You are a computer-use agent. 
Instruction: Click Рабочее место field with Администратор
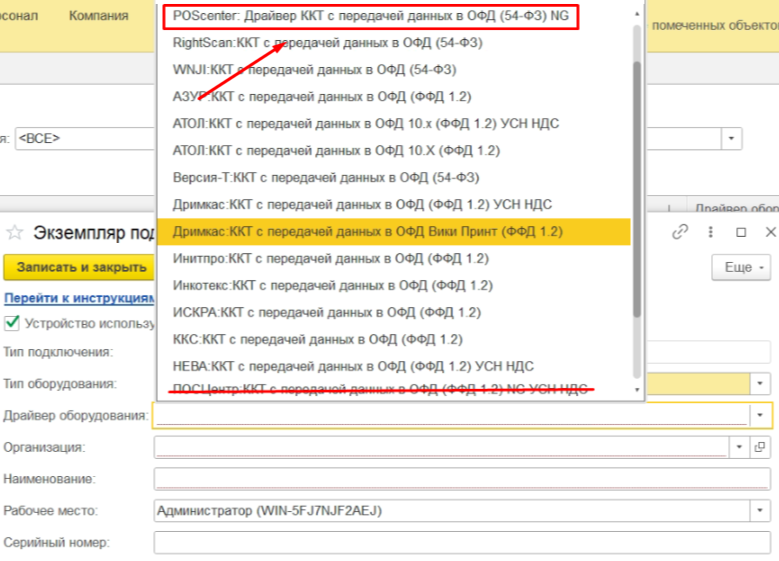coord(452,510)
